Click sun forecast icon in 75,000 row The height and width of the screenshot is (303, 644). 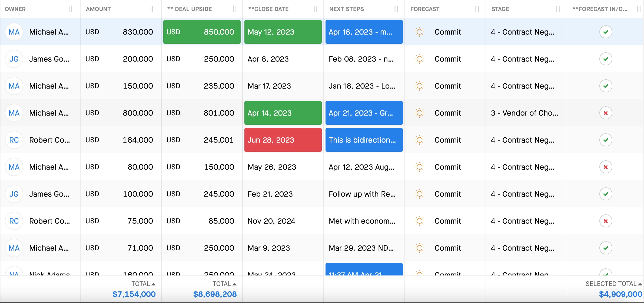coord(419,221)
